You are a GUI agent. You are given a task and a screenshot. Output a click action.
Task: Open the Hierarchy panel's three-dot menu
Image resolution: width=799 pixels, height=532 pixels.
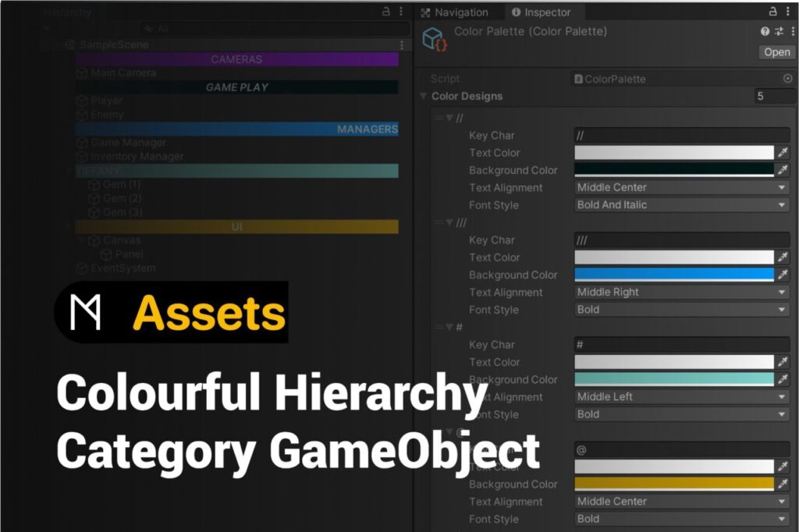[401, 12]
